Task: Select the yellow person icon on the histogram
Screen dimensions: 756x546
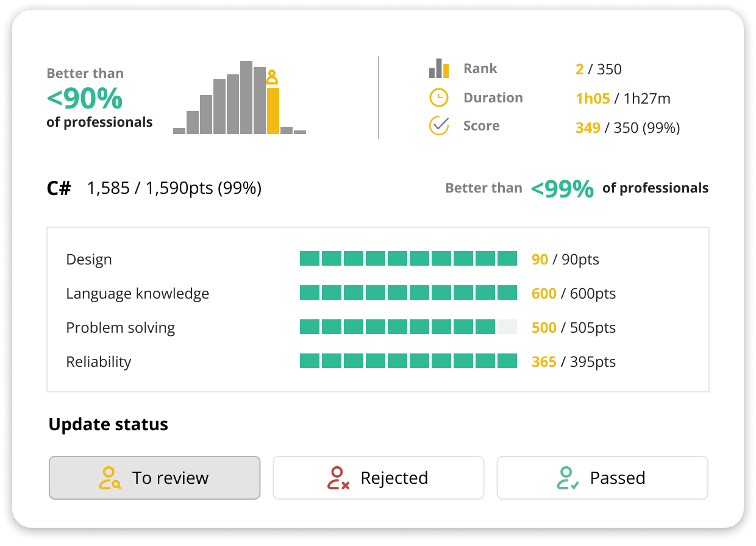Action: tap(271, 78)
